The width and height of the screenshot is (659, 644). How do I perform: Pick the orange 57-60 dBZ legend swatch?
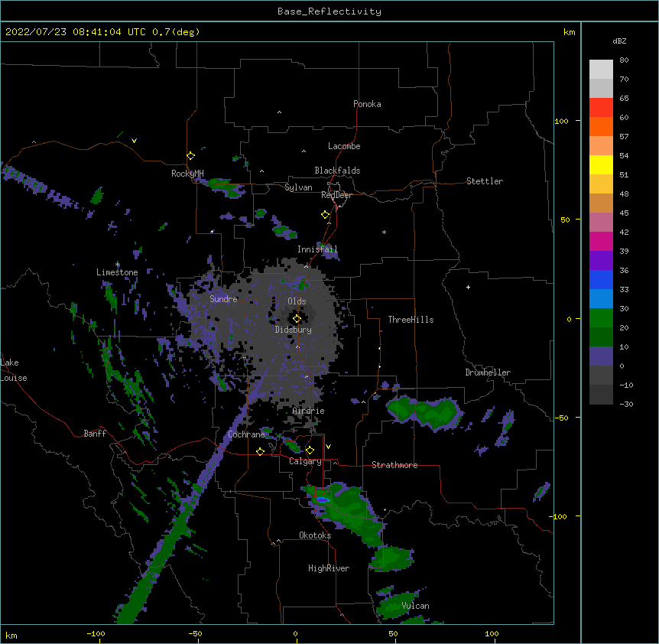click(x=601, y=126)
